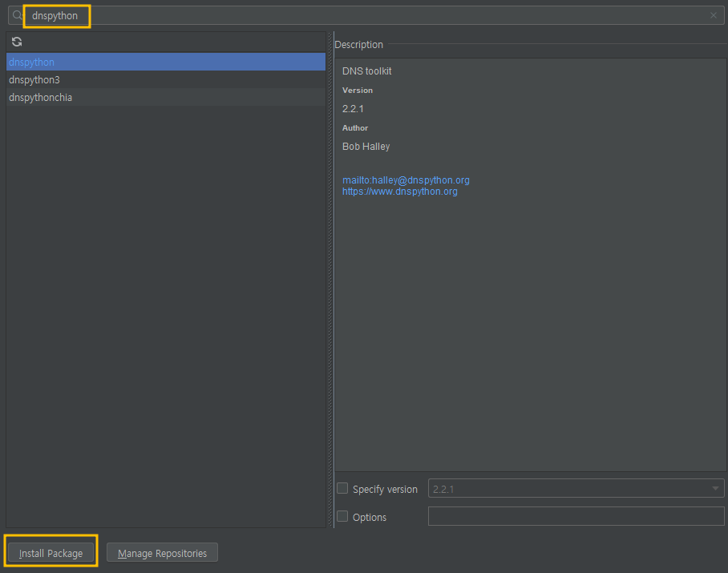Select dnspython in package list
Screen dimensions: 728x573
(166, 62)
